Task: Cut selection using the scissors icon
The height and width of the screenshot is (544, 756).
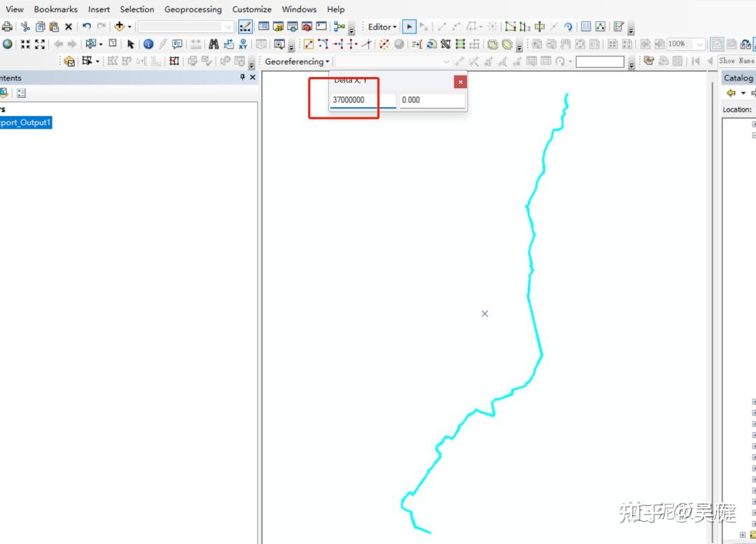Action: pyautogui.click(x=25, y=27)
